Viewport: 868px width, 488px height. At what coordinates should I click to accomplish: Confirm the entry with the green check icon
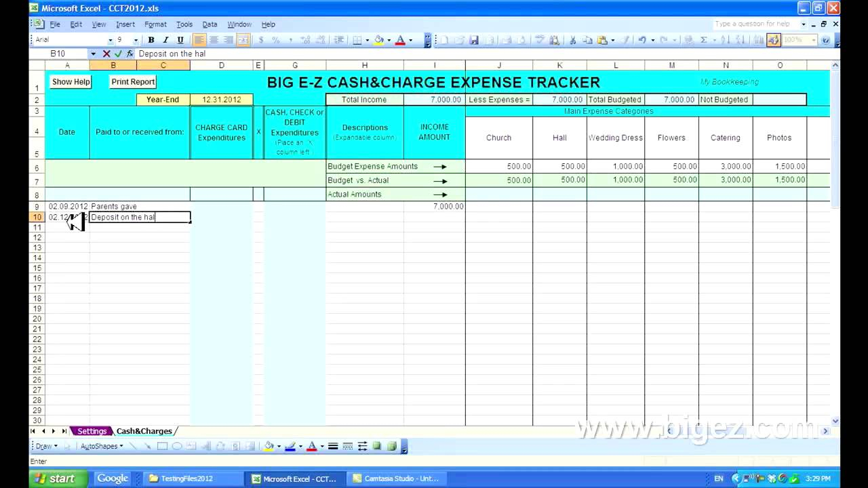pos(118,54)
